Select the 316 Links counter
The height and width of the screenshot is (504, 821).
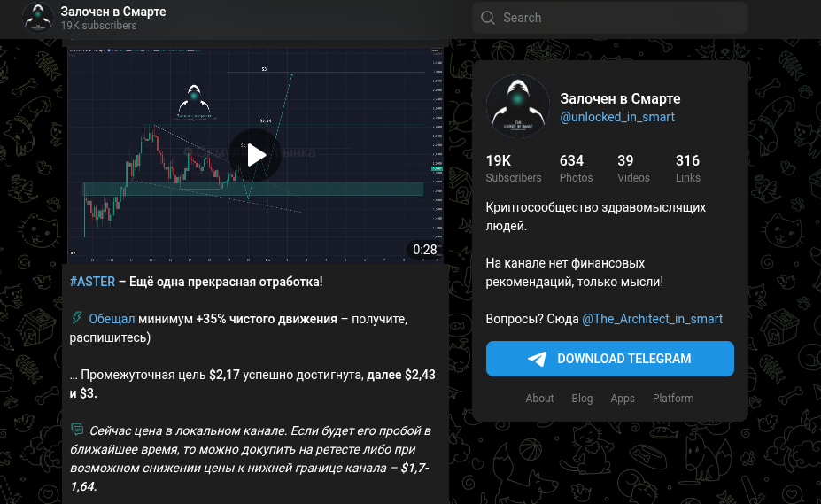point(687,168)
